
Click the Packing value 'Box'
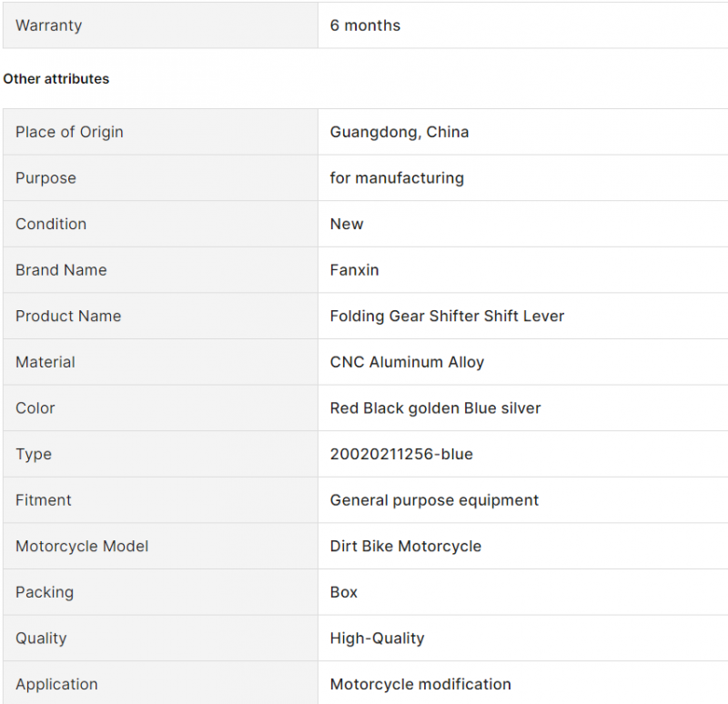[x=344, y=592]
